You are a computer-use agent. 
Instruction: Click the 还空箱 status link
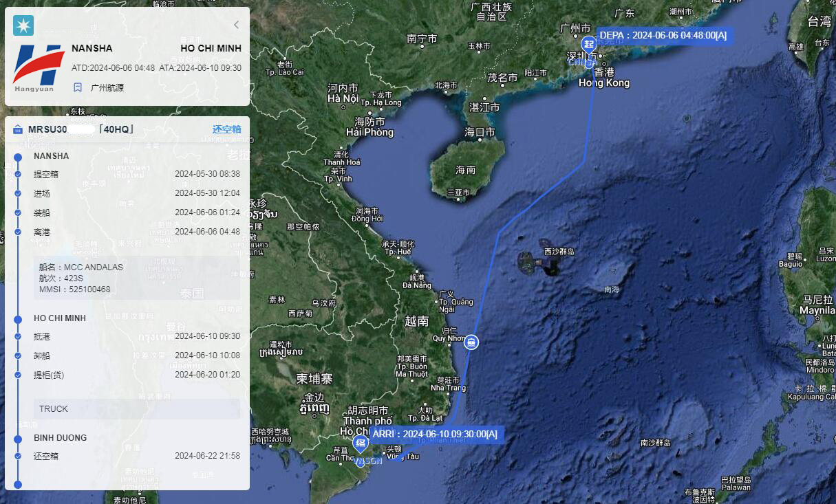[226, 129]
